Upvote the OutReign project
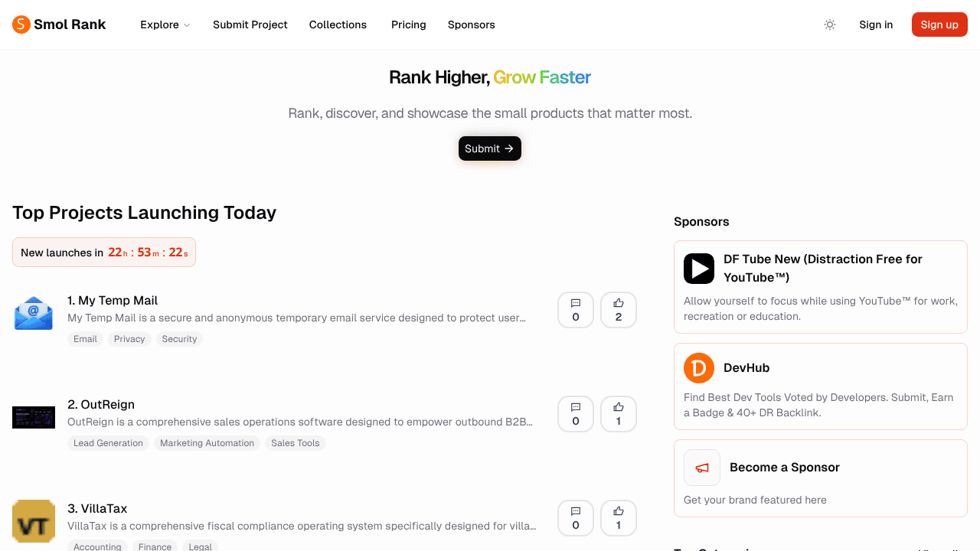The width and height of the screenshot is (980, 551). (x=619, y=414)
